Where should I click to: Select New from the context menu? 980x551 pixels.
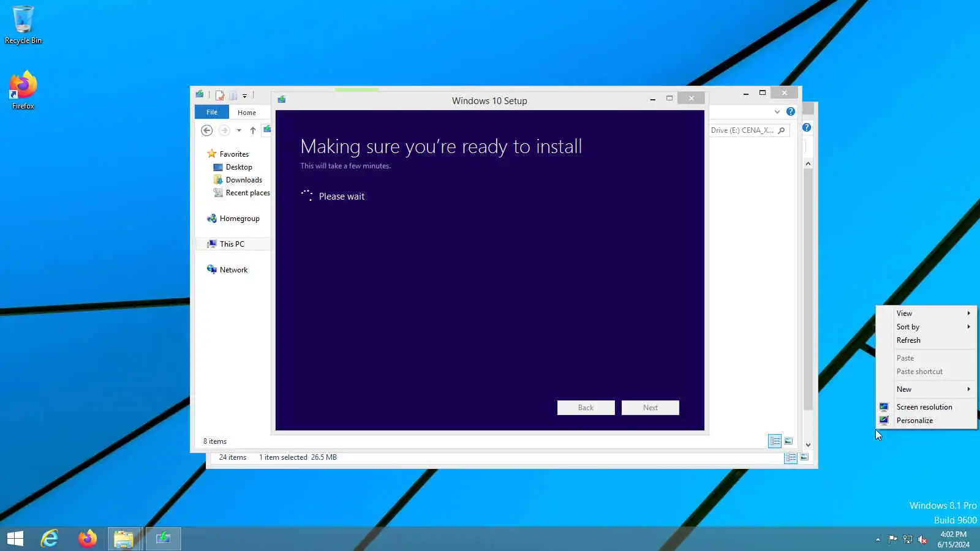click(x=926, y=389)
